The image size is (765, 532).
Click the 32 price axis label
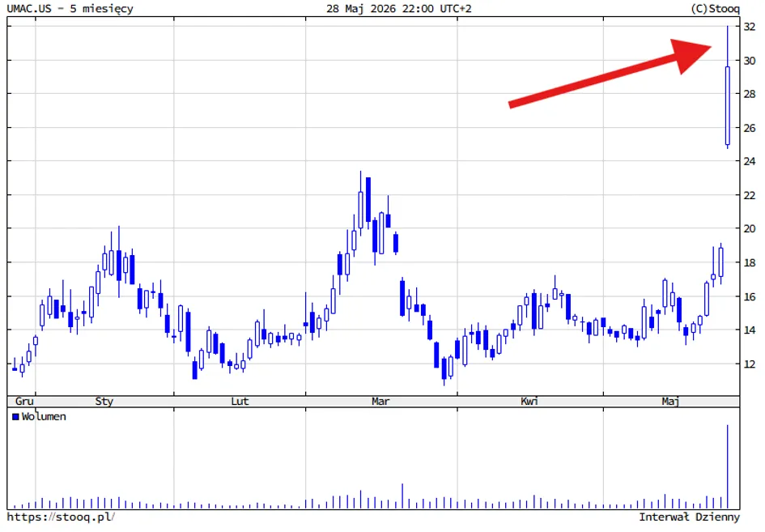pyautogui.click(x=749, y=27)
